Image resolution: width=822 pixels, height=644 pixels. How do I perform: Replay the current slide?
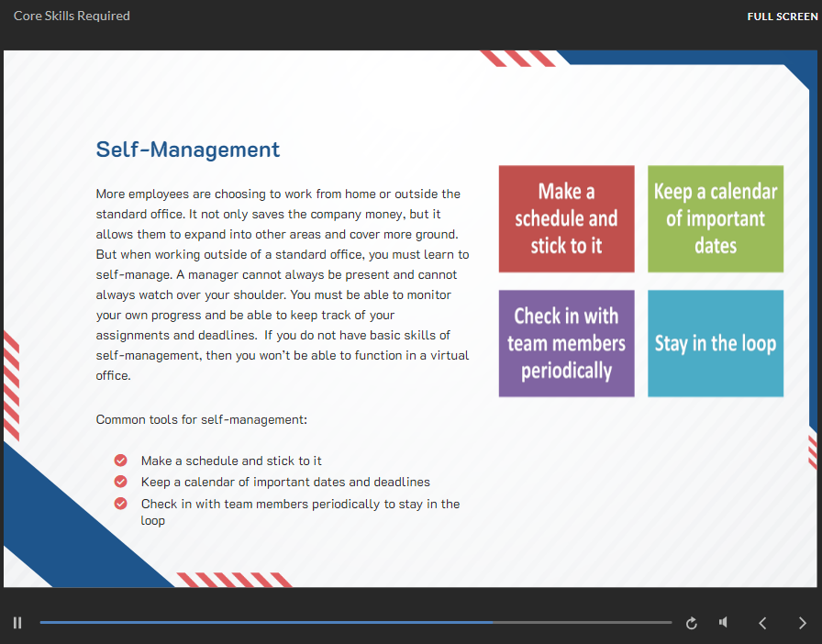692,623
